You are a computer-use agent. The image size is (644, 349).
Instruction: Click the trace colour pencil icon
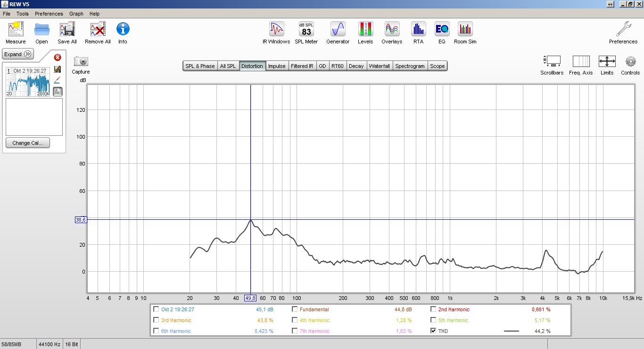tap(58, 80)
